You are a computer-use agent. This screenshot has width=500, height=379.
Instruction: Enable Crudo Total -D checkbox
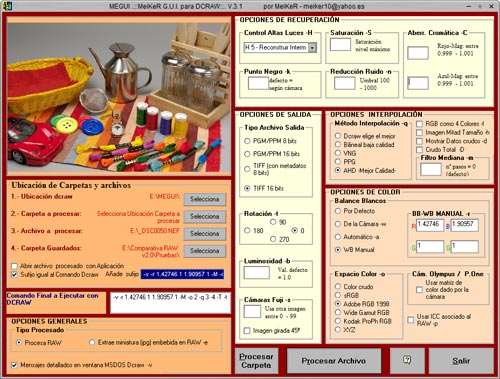(419, 150)
